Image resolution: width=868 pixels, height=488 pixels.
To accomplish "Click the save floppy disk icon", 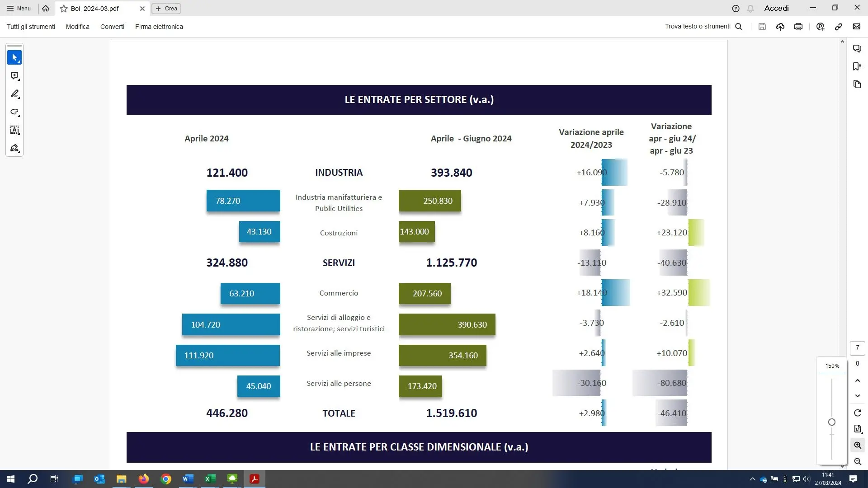I will [762, 27].
